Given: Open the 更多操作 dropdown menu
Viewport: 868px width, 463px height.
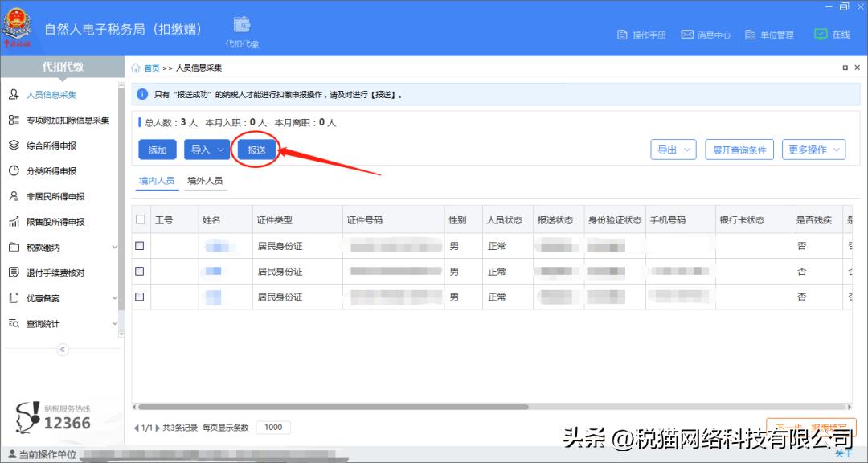Looking at the screenshot, I should pyautogui.click(x=813, y=150).
